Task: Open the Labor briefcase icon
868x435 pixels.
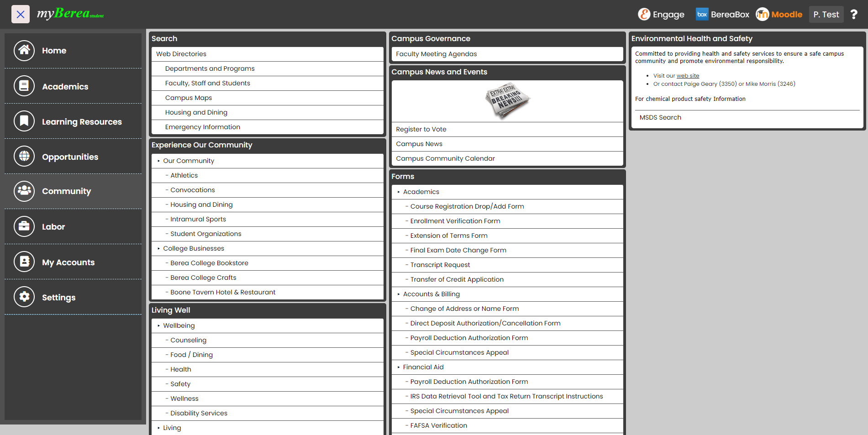Action: click(x=24, y=226)
